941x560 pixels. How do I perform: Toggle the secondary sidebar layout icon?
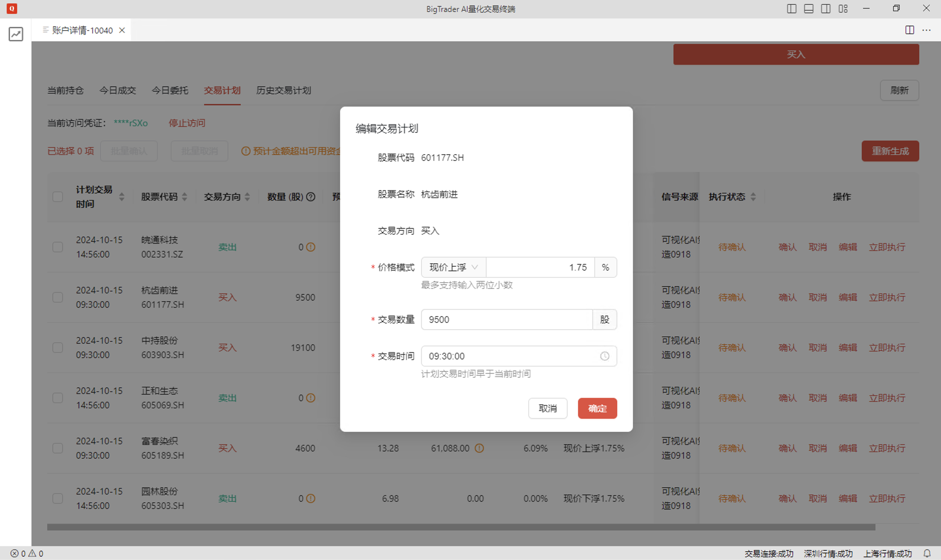pyautogui.click(x=826, y=9)
